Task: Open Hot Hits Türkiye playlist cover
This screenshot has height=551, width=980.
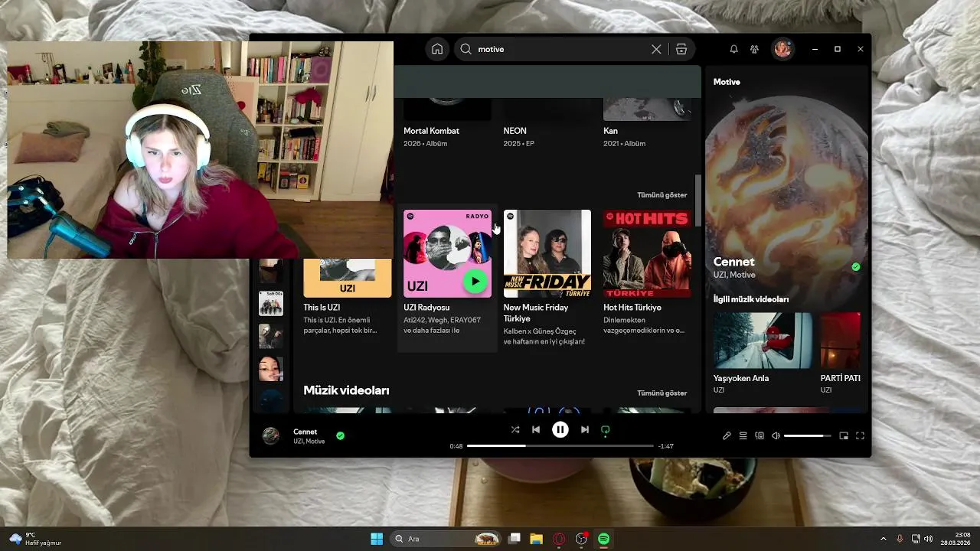Action: pyautogui.click(x=647, y=253)
